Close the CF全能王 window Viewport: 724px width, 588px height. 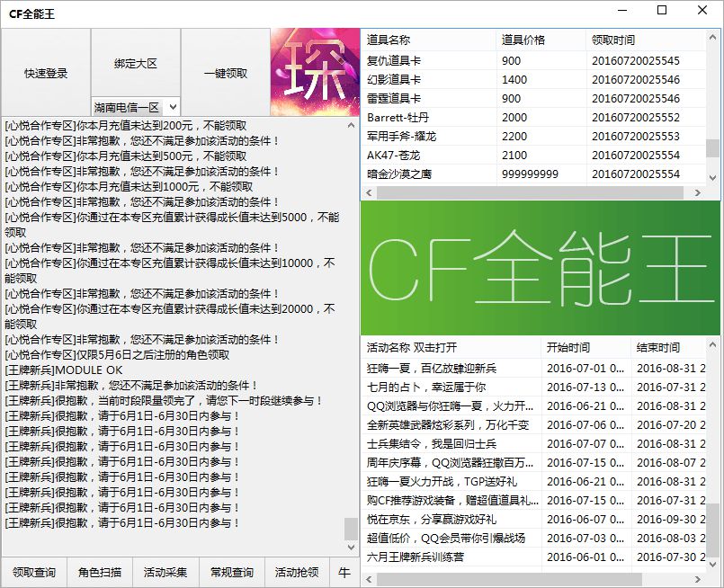tap(702, 10)
